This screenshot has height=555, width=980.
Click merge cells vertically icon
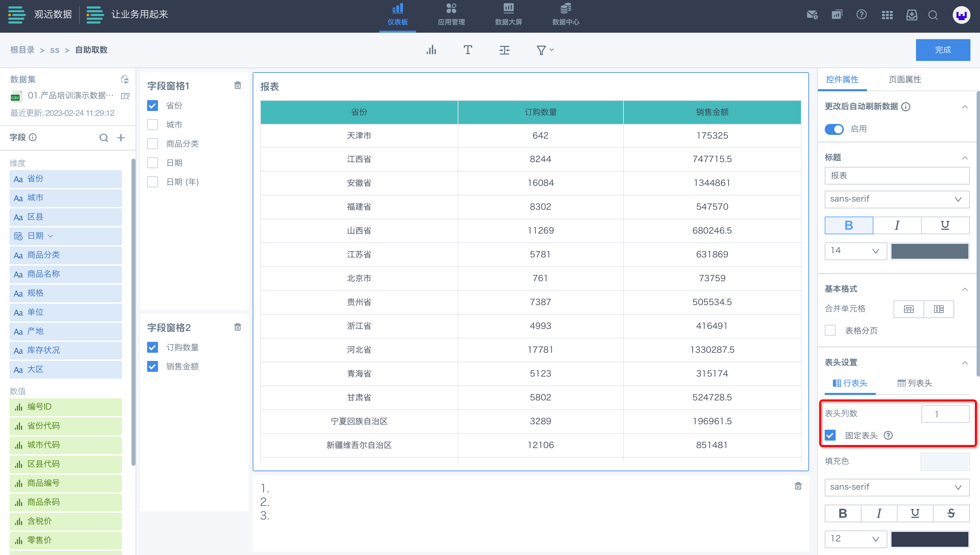point(938,309)
